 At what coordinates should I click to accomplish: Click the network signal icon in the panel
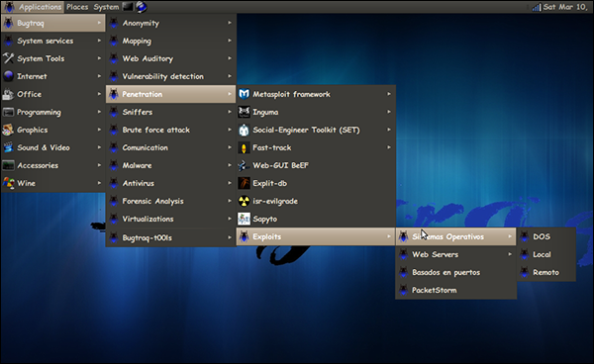[537, 7]
